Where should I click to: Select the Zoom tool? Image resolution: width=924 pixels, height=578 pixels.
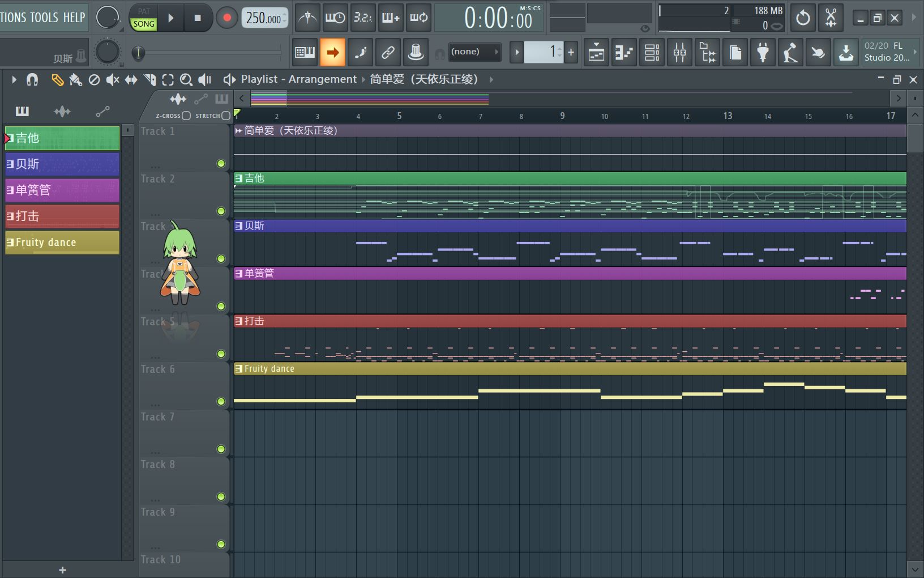coord(186,80)
